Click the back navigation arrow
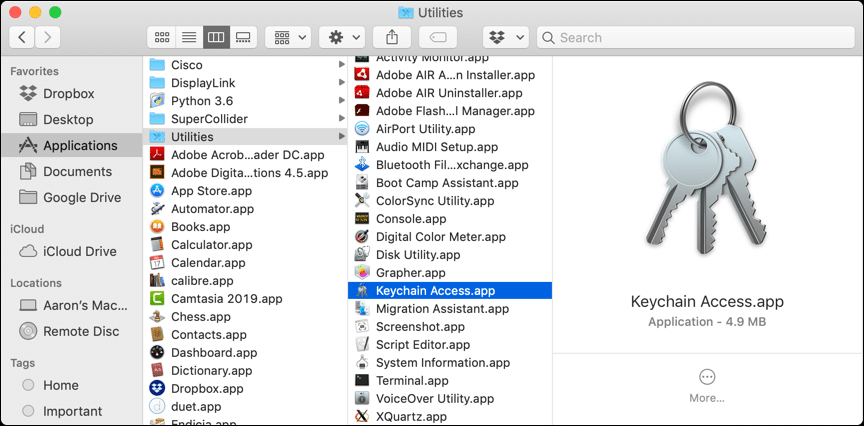Image resolution: width=864 pixels, height=426 pixels. pyautogui.click(x=22, y=37)
